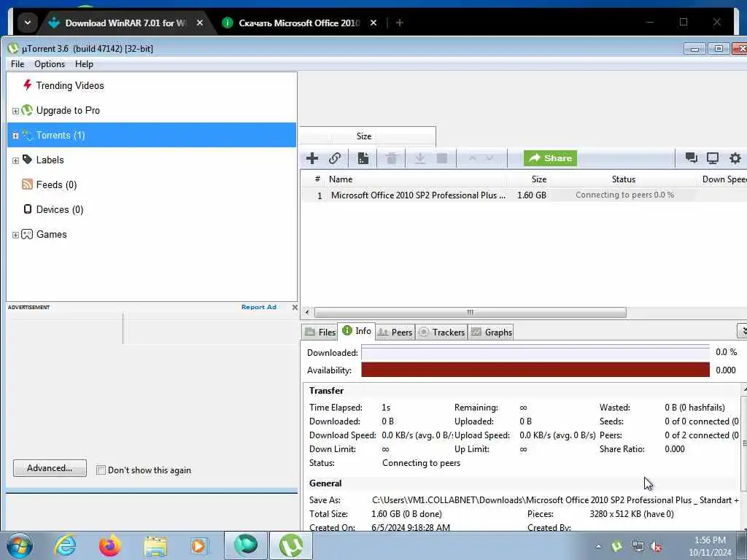Select the Microsoft Office 2010 SP2 torrent row
Screen dimensions: 747x560
point(524,195)
